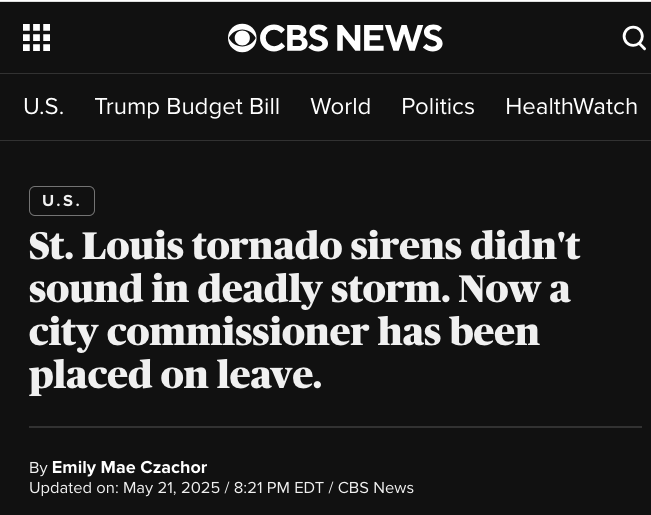Click the headline's last line "placed on leave."
This screenshot has width=651, height=515.
175,374
